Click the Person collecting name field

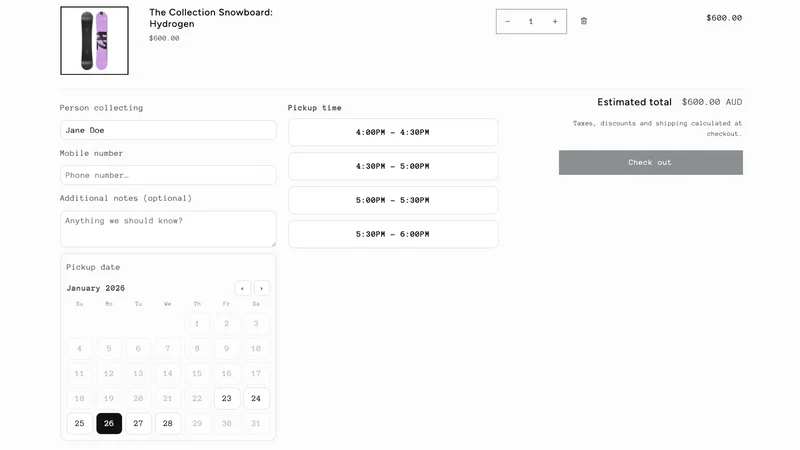click(x=168, y=130)
